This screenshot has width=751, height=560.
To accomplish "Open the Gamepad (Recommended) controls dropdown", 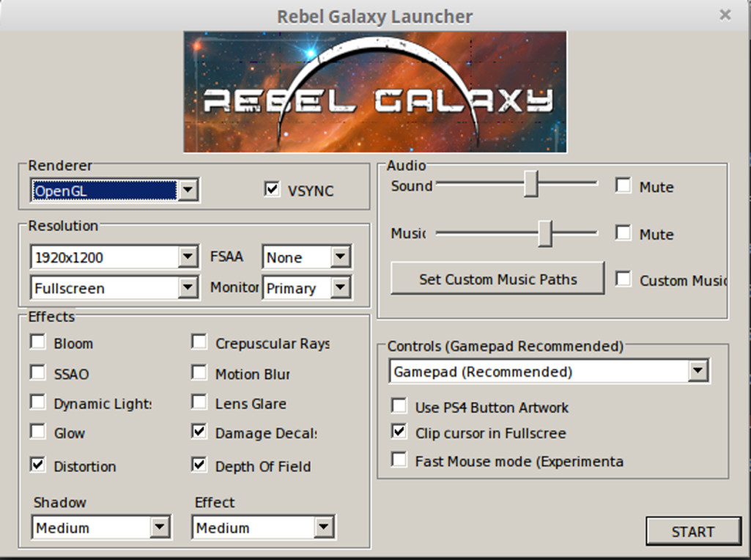I will (x=550, y=372).
